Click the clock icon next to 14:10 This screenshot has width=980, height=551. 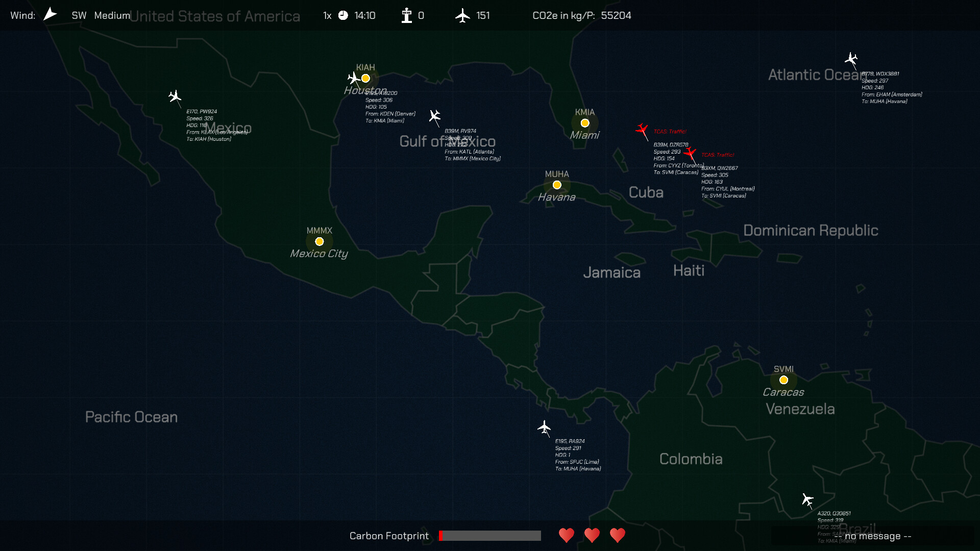(x=343, y=15)
